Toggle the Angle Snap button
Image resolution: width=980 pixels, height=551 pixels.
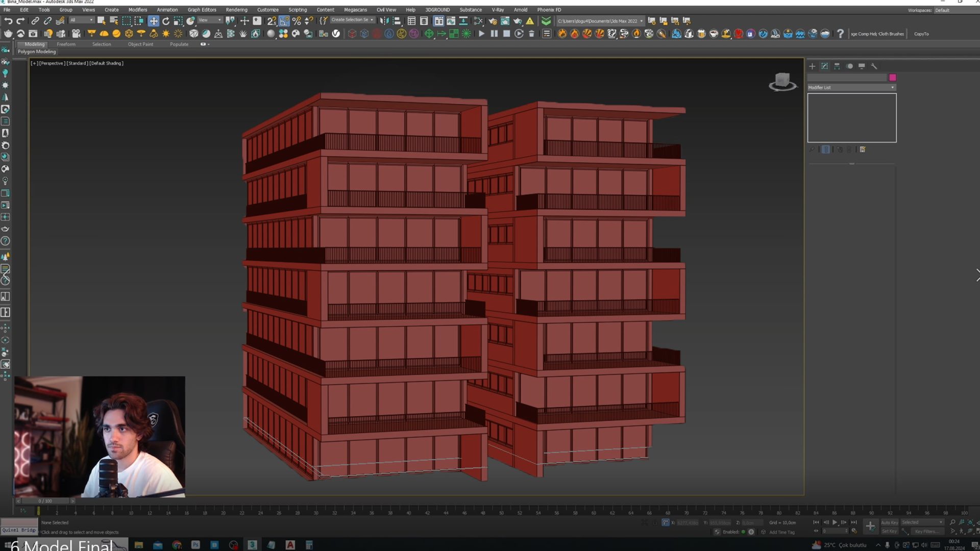coord(284,21)
